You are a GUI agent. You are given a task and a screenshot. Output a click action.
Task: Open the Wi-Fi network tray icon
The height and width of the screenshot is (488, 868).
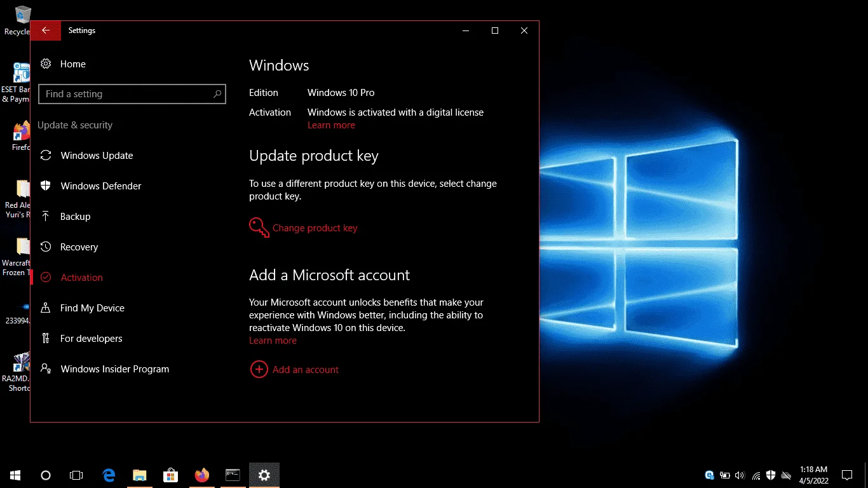point(756,475)
